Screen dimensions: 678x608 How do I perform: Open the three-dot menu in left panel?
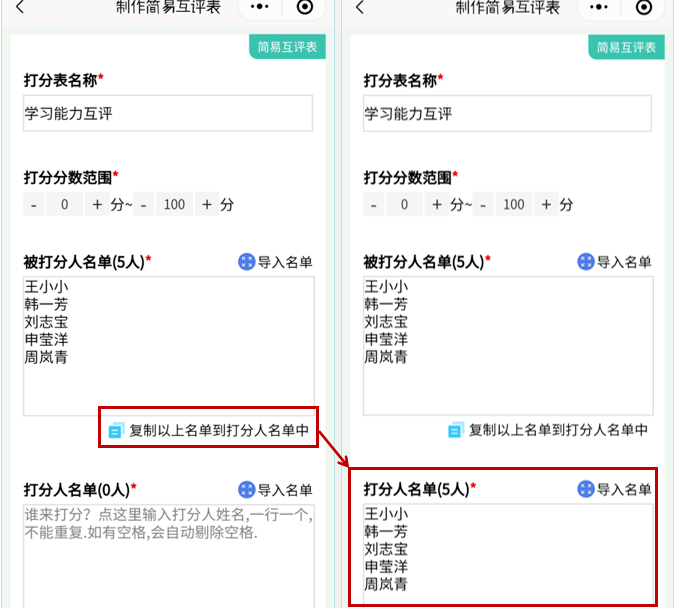tap(259, 7)
